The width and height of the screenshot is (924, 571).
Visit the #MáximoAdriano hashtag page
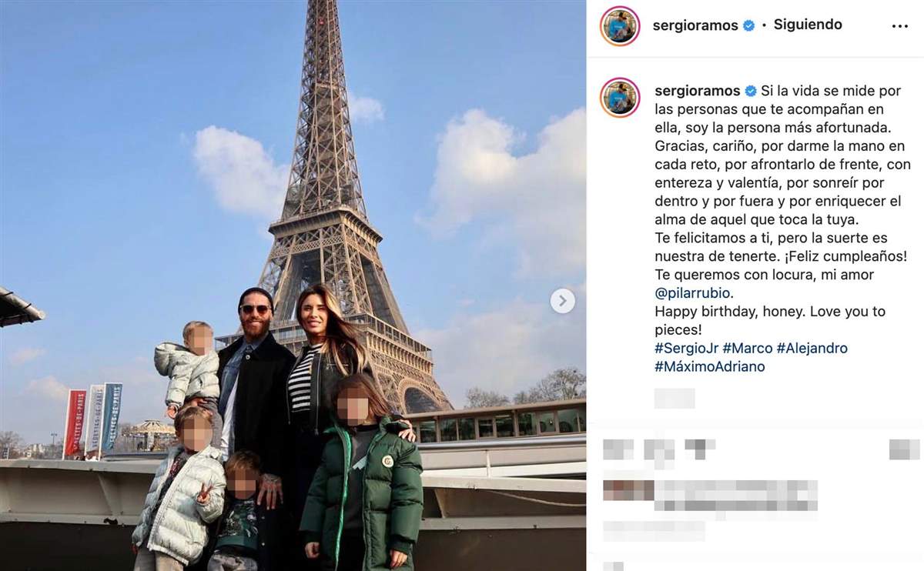pyautogui.click(x=710, y=367)
